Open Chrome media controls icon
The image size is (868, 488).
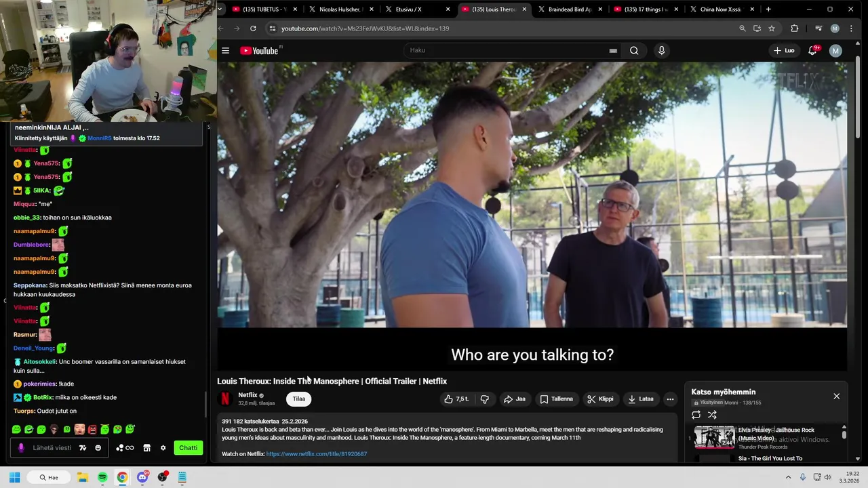pos(818,28)
